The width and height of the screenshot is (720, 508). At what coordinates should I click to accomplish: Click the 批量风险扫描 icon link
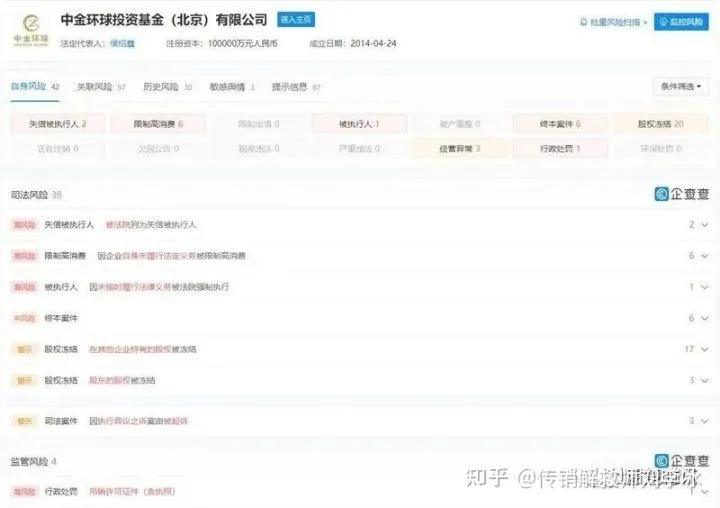pyautogui.click(x=614, y=22)
